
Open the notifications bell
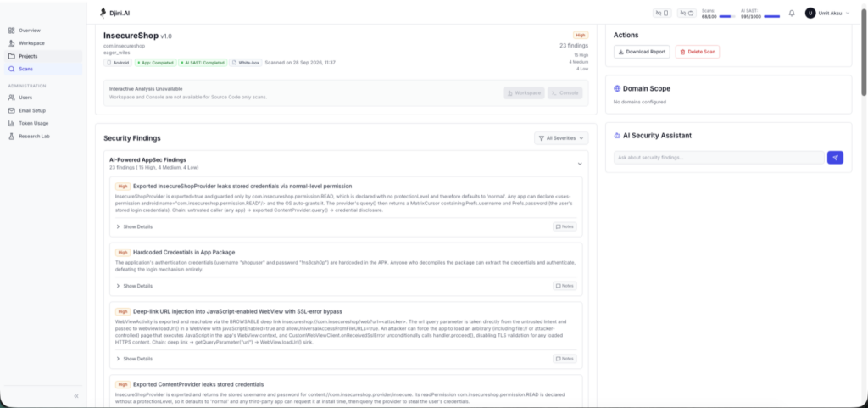coord(792,14)
